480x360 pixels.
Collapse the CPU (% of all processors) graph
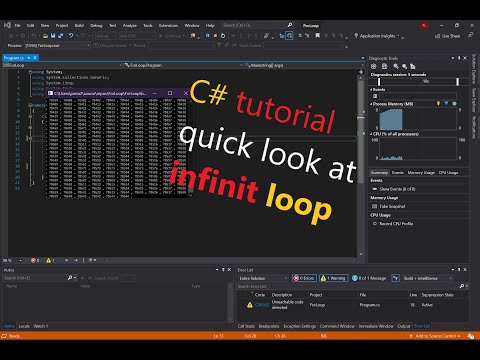(x=371, y=134)
